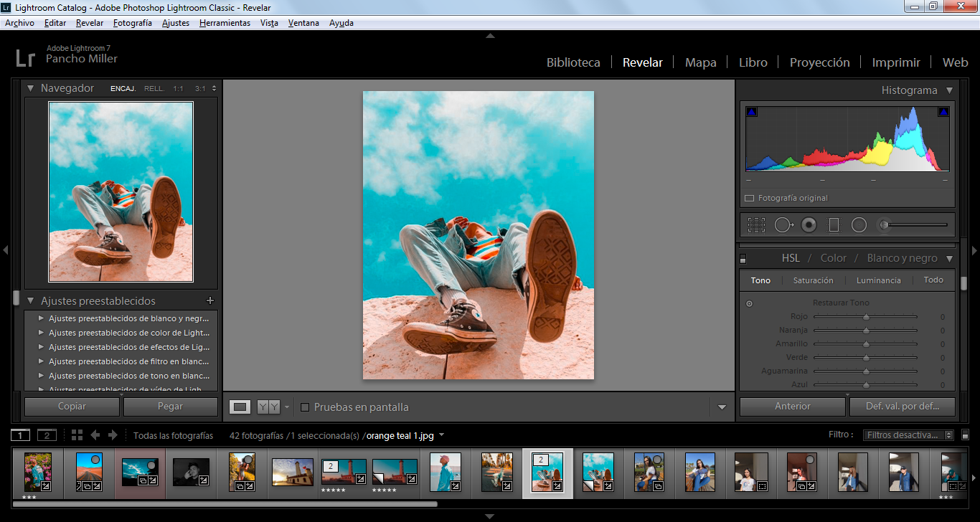
Task: Click the Copiar button
Action: tap(72, 406)
